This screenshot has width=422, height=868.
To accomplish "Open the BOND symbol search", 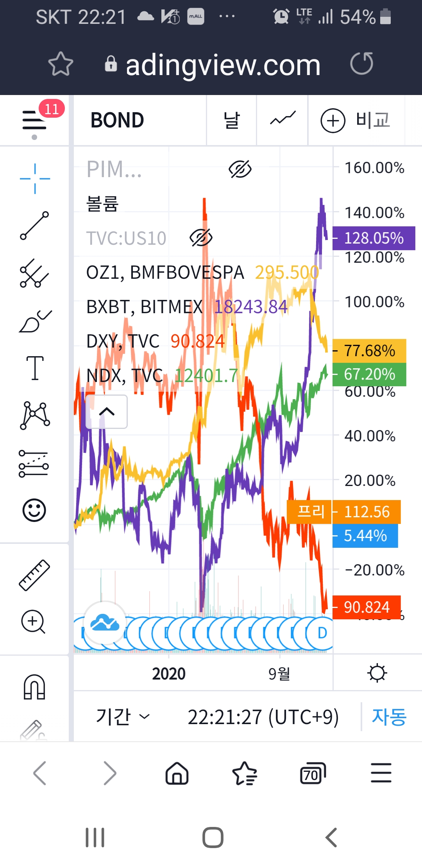I will 117,120.
